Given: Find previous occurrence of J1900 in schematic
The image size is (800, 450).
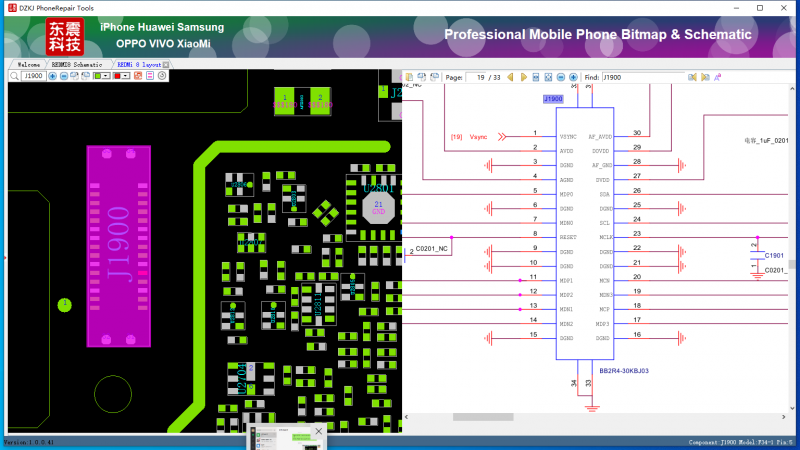Looking at the screenshot, I should [692, 77].
